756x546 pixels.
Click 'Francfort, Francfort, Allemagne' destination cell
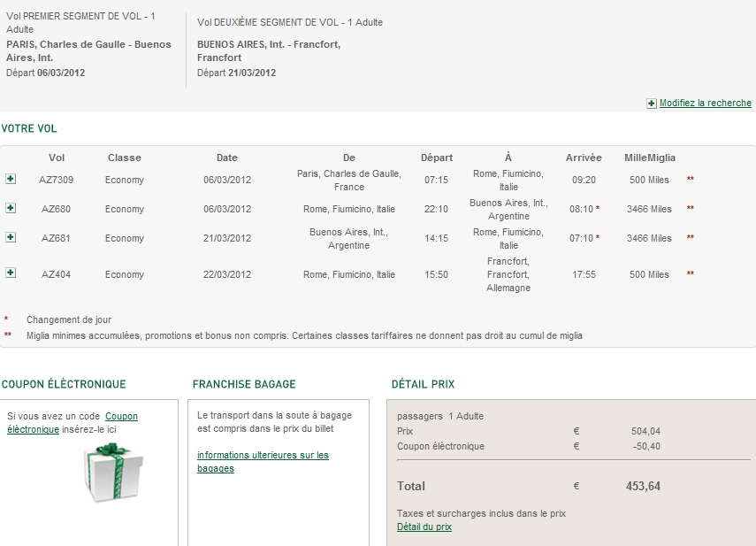point(508,274)
